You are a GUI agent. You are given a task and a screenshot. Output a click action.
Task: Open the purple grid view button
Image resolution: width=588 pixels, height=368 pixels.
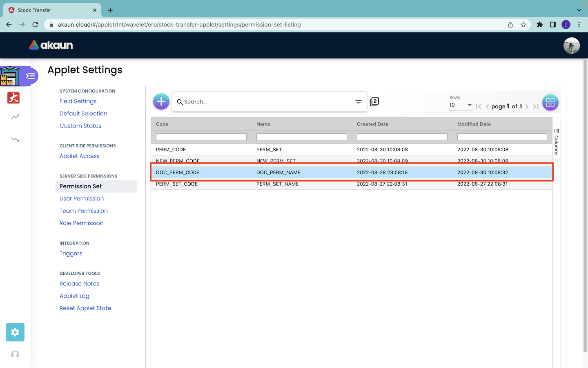coord(550,102)
